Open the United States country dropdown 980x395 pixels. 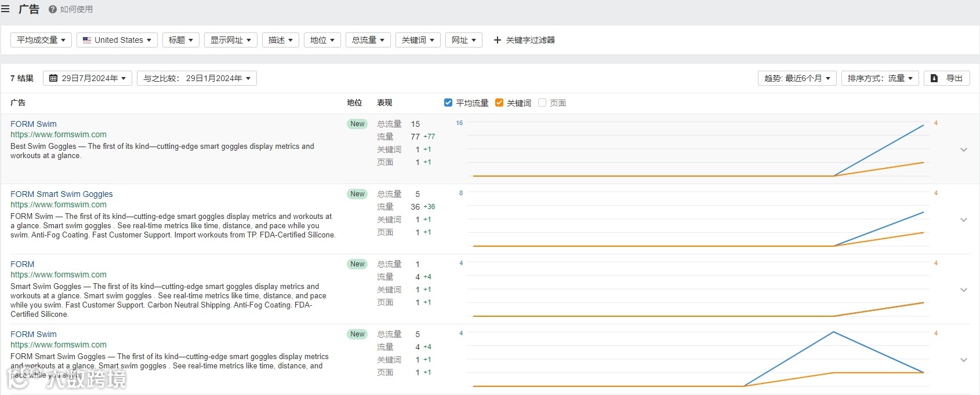click(117, 40)
